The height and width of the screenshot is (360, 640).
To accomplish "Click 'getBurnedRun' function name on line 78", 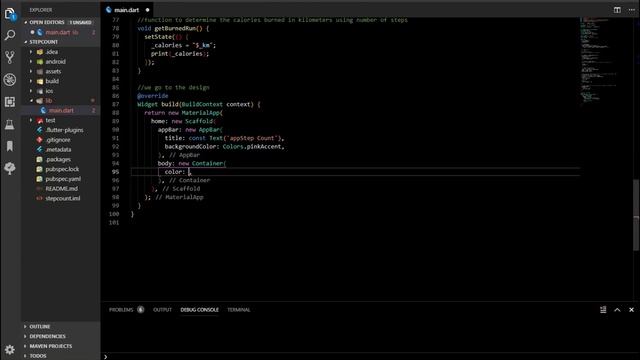I will pos(176,29).
